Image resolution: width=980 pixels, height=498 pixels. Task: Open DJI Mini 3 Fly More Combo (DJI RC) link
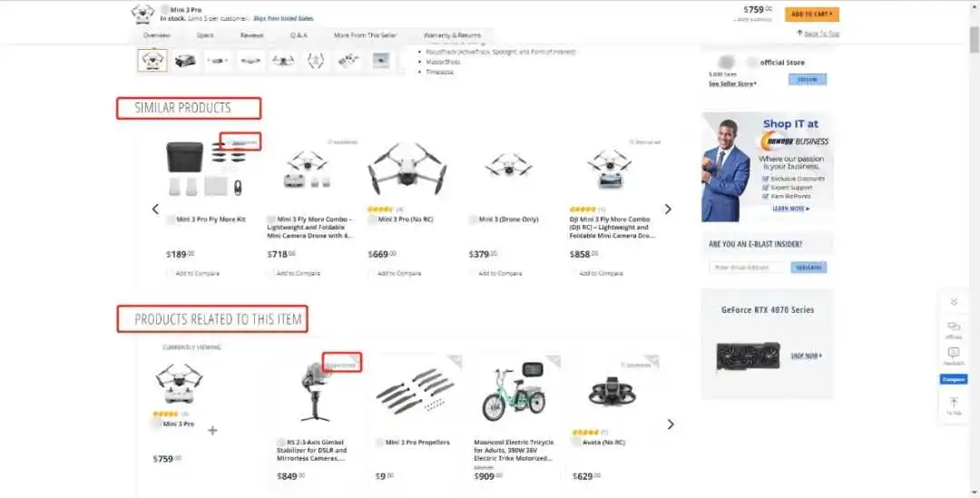click(x=612, y=228)
